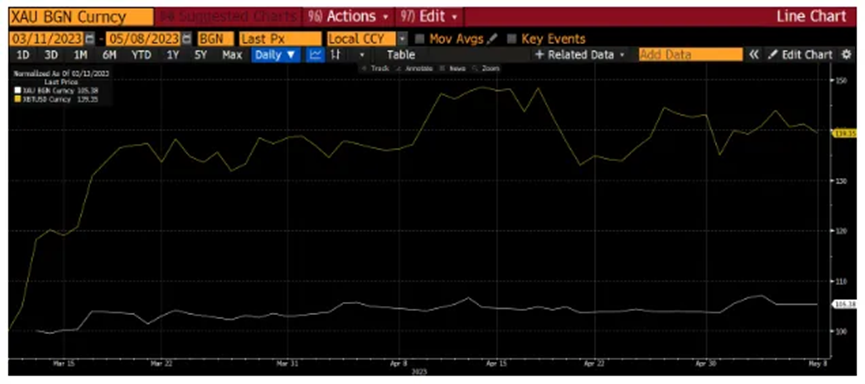The height and width of the screenshot is (384, 865).
Task: Expand the Local CCY dropdown arrow
Action: pyautogui.click(x=403, y=39)
